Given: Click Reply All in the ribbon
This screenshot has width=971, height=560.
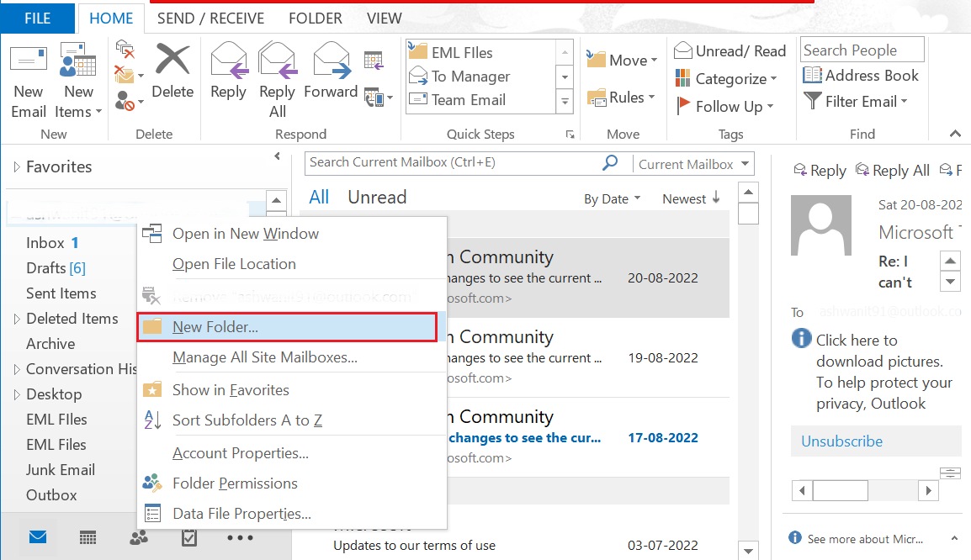Looking at the screenshot, I should click(x=278, y=81).
